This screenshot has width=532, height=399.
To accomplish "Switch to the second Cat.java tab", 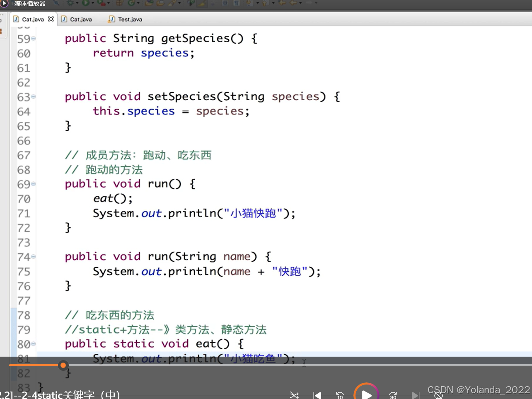I will point(77,19).
